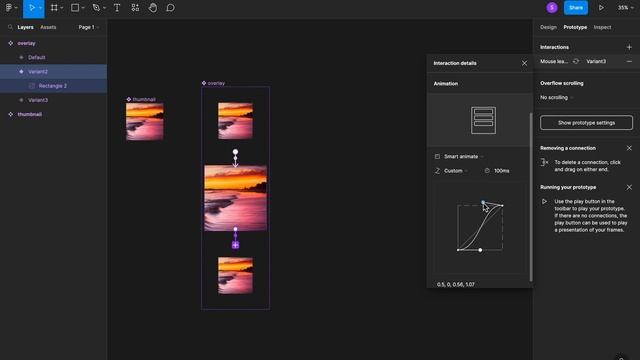Open the shape tools dropdown arrow
The width and height of the screenshot is (640, 360).
tap(83, 8)
